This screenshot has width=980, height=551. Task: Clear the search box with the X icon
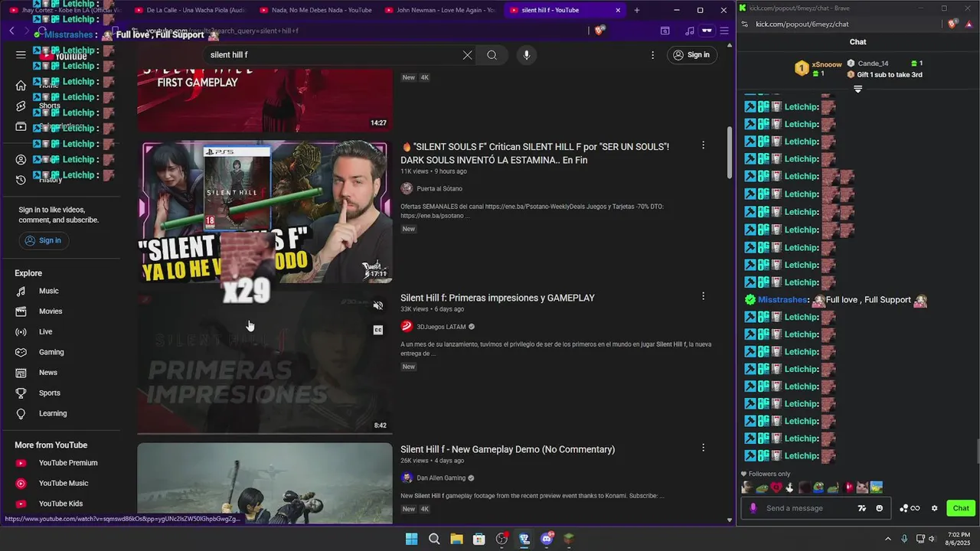467,55
